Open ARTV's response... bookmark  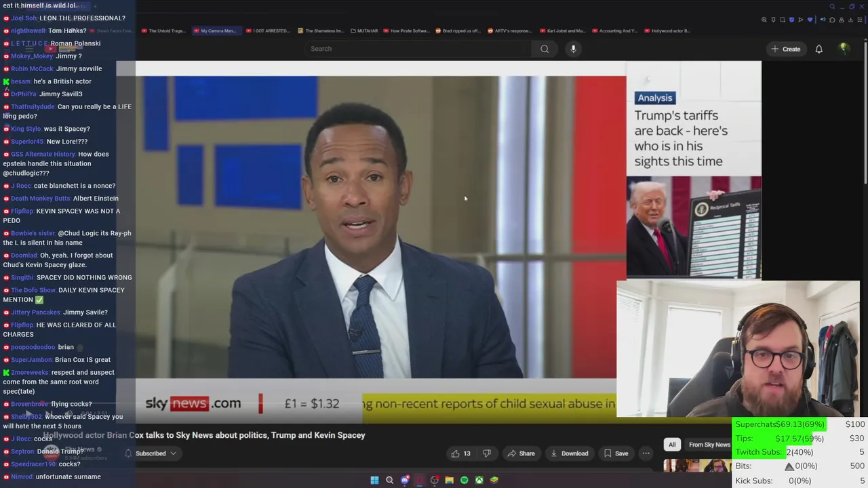(509, 30)
